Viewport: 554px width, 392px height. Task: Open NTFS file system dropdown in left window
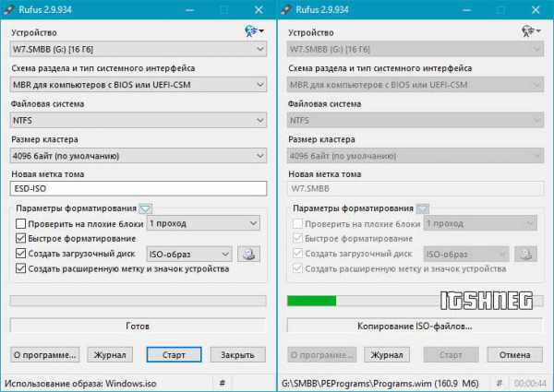pyautogui.click(x=138, y=120)
